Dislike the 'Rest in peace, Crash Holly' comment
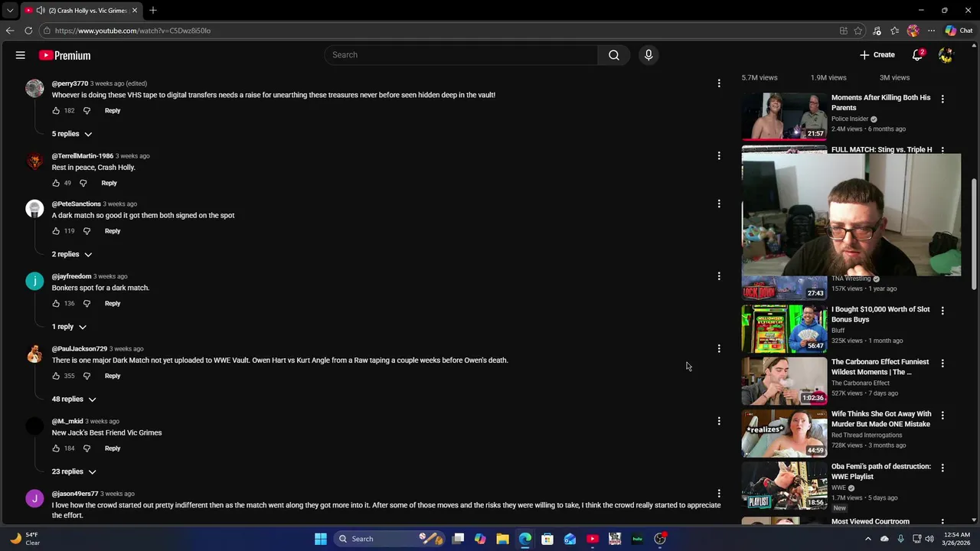Image resolution: width=980 pixels, height=551 pixels. click(83, 183)
